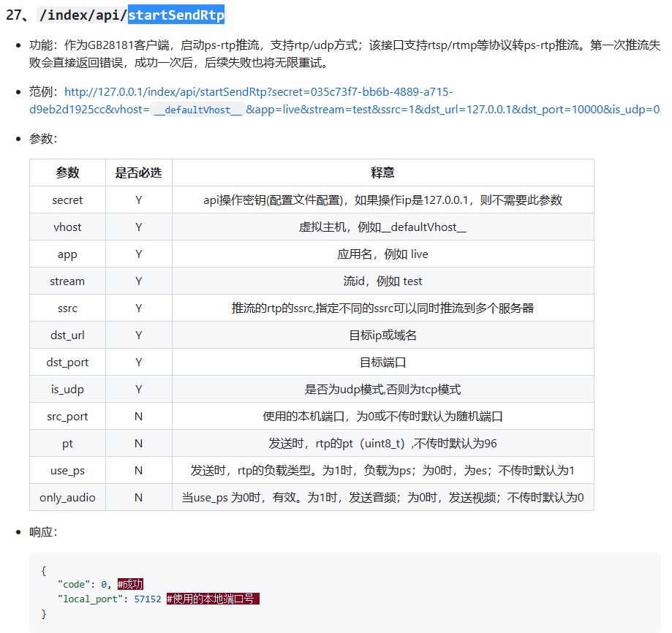This screenshot has height=633, width=672.
Task: Select the 'ssrc' parameter cell
Action: (x=67, y=308)
